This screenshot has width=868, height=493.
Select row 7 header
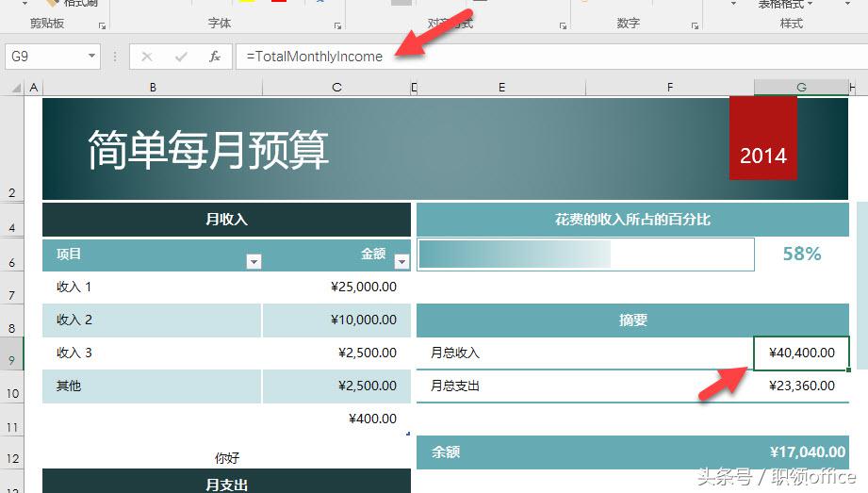11,288
